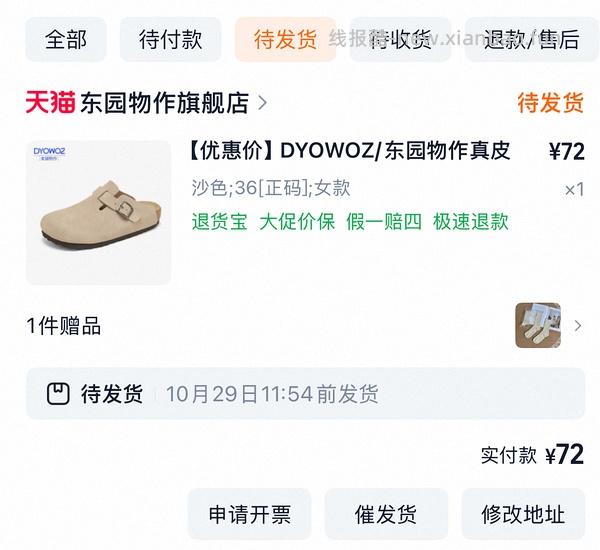
Task: Tap the 退货宝 service tag
Action: coord(220,222)
